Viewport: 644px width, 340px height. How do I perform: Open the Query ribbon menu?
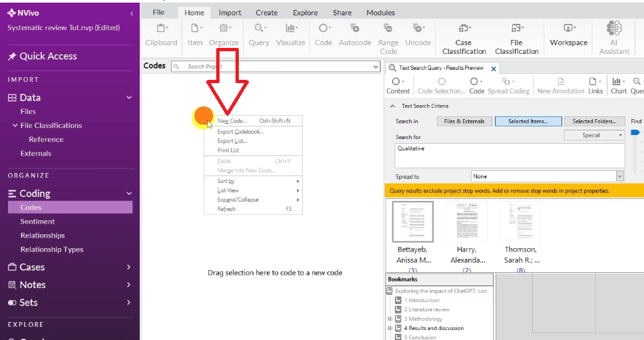click(x=259, y=35)
